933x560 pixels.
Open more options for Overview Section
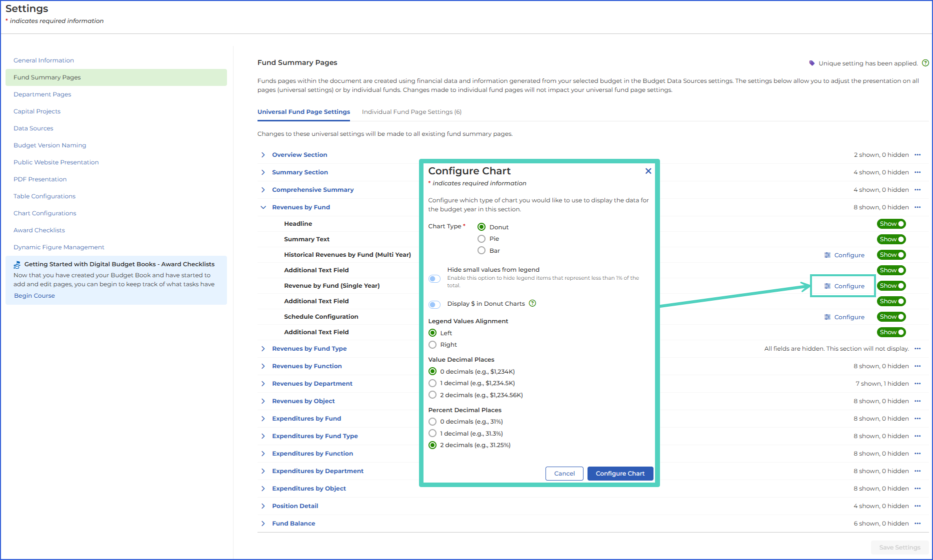point(917,155)
